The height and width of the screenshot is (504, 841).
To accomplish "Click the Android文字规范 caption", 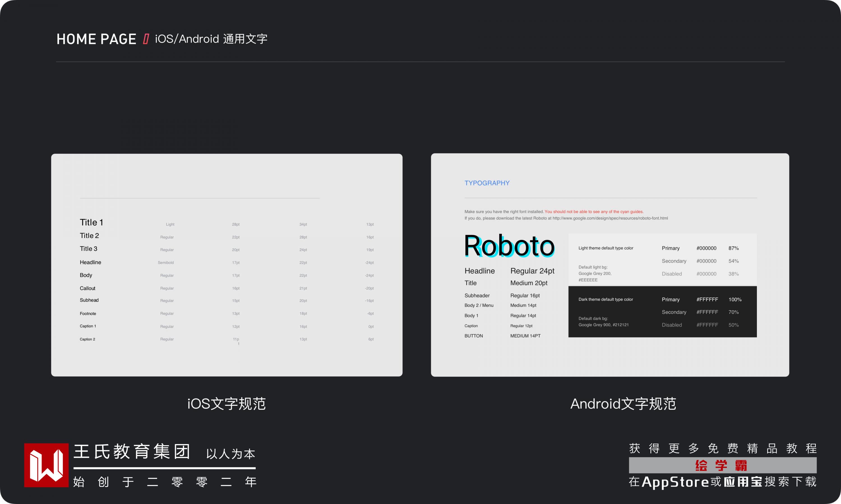I will click(623, 404).
